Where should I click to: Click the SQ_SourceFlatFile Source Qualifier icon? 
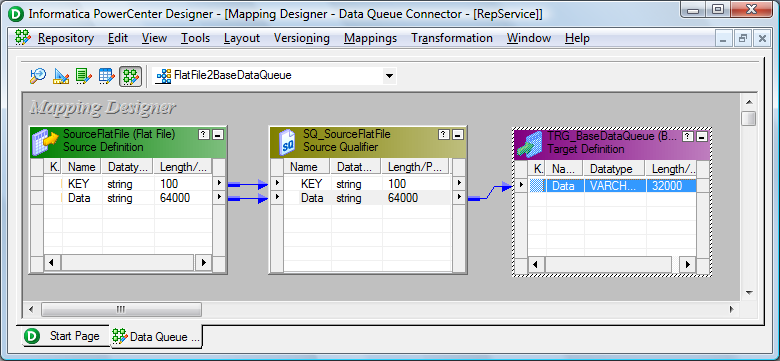point(287,140)
